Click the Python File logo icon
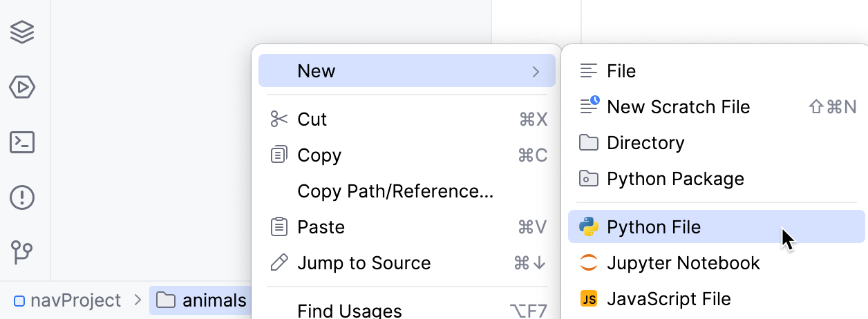This screenshot has width=868, height=319. 589,227
